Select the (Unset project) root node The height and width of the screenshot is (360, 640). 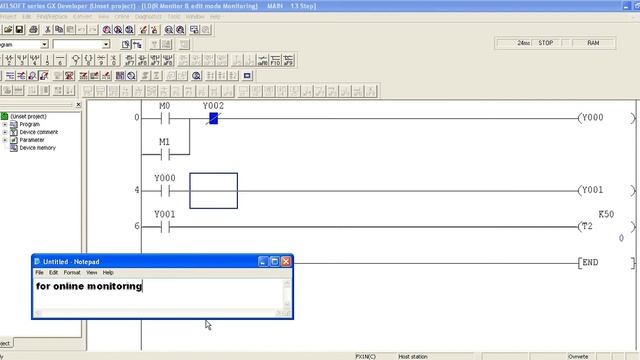[28, 116]
